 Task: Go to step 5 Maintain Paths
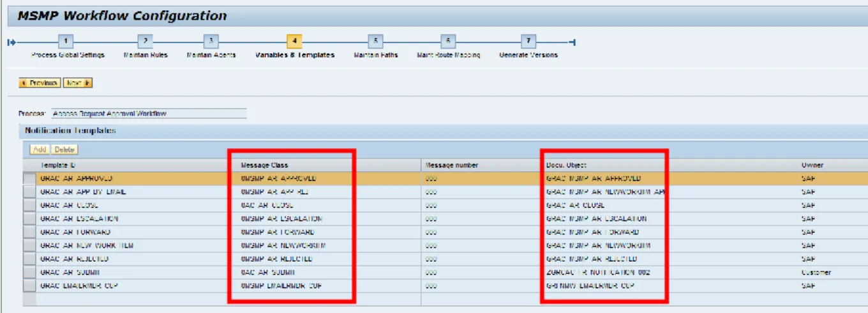coord(376,41)
